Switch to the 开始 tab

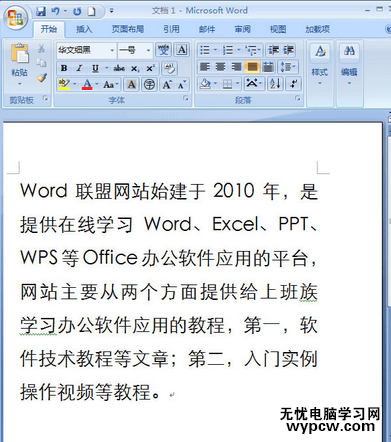point(49,29)
